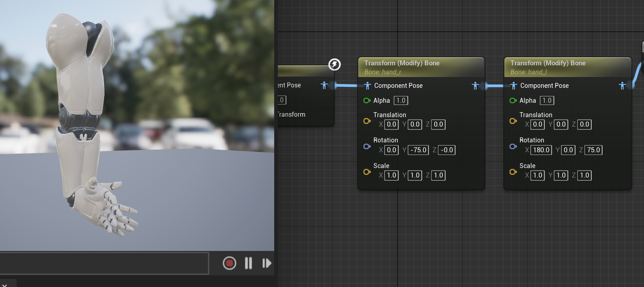Edit Scale X field on hand_r node
644x287 pixels.
[x=391, y=175]
